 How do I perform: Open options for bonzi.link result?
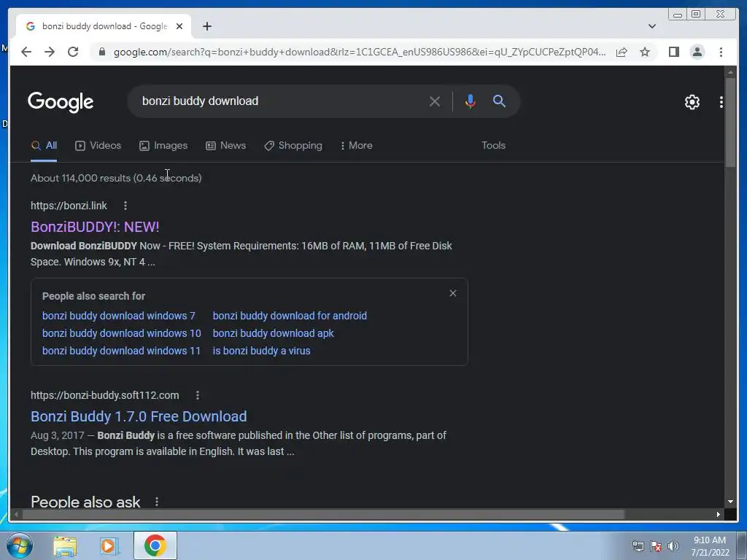[125, 206]
